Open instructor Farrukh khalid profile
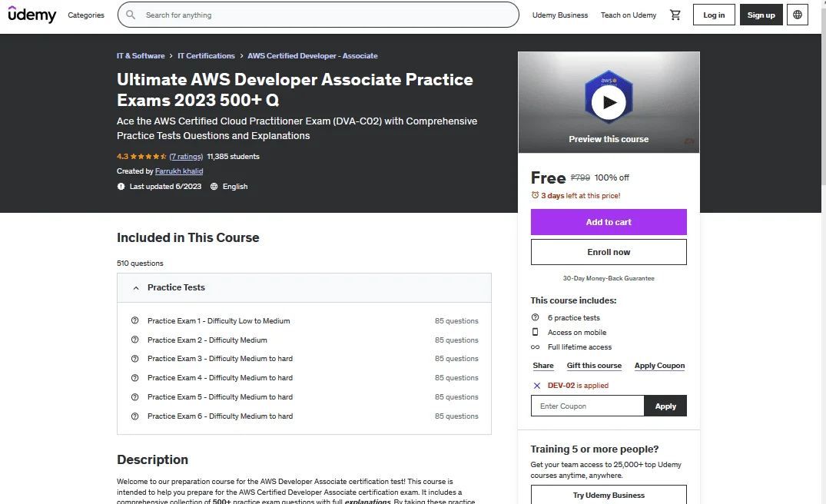Screen dimensions: 826x504 179,171
